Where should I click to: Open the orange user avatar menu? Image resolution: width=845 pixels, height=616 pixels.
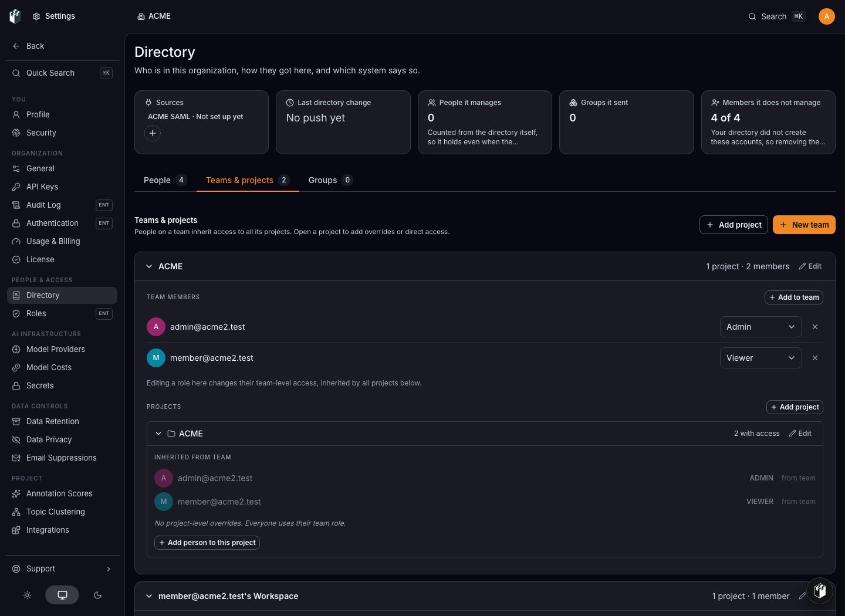coord(826,16)
